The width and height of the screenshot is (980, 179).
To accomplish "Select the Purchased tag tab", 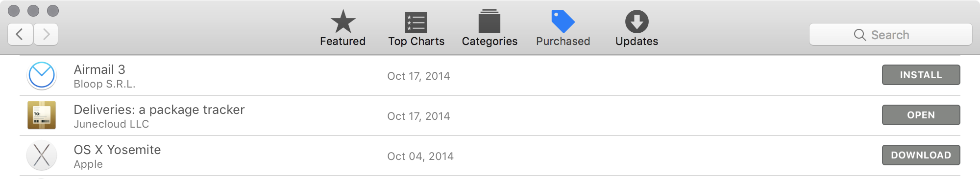I will (563, 28).
